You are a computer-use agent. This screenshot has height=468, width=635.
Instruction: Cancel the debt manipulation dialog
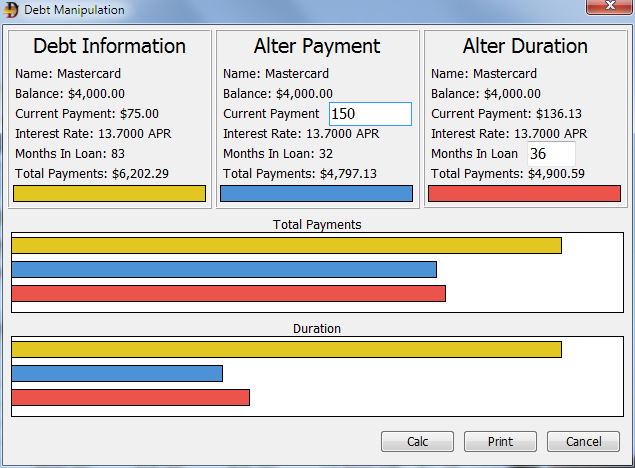[x=583, y=441]
